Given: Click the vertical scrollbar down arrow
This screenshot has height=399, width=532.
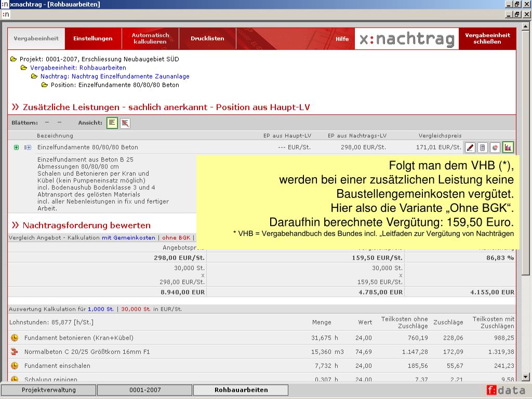Looking at the screenshot, I should 526,376.
